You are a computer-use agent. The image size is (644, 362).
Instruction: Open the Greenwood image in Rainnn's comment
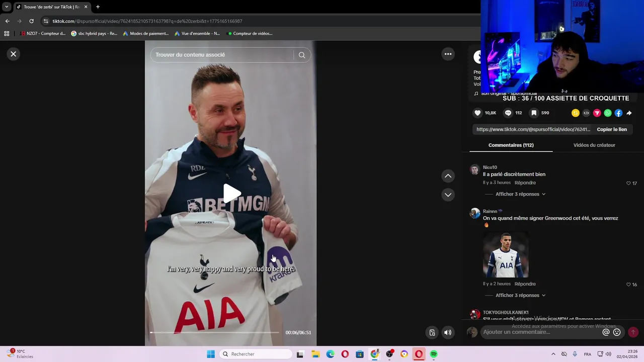click(x=506, y=255)
